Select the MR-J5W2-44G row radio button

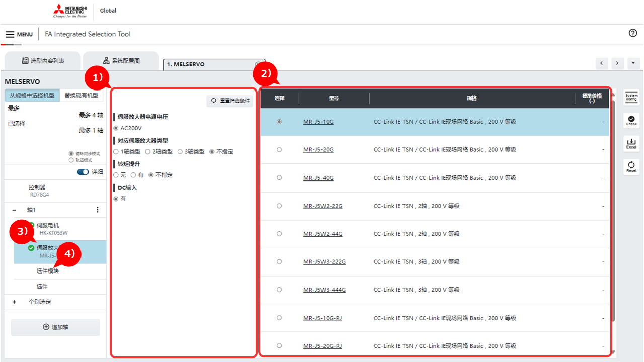pyautogui.click(x=279, y=234)
